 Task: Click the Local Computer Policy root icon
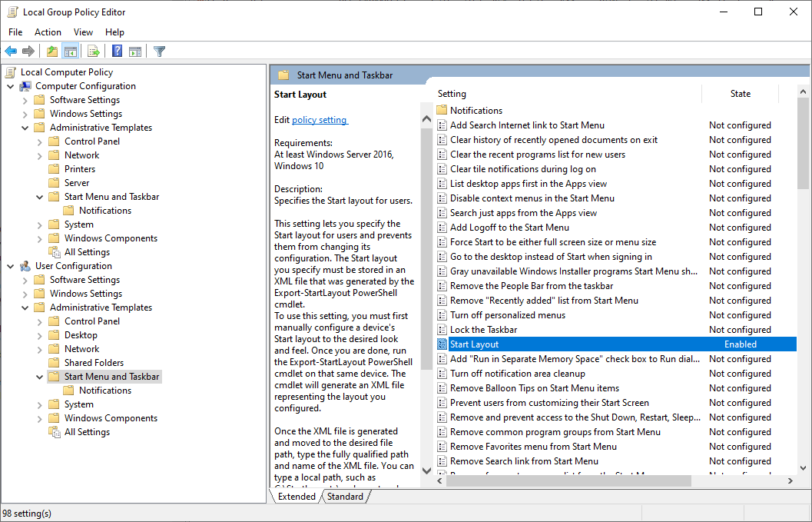pos(11,72)
